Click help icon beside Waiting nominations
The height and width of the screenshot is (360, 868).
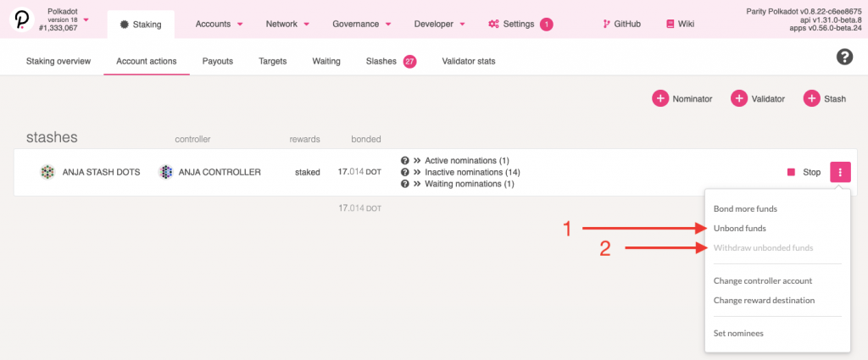[x=404, y=184]
